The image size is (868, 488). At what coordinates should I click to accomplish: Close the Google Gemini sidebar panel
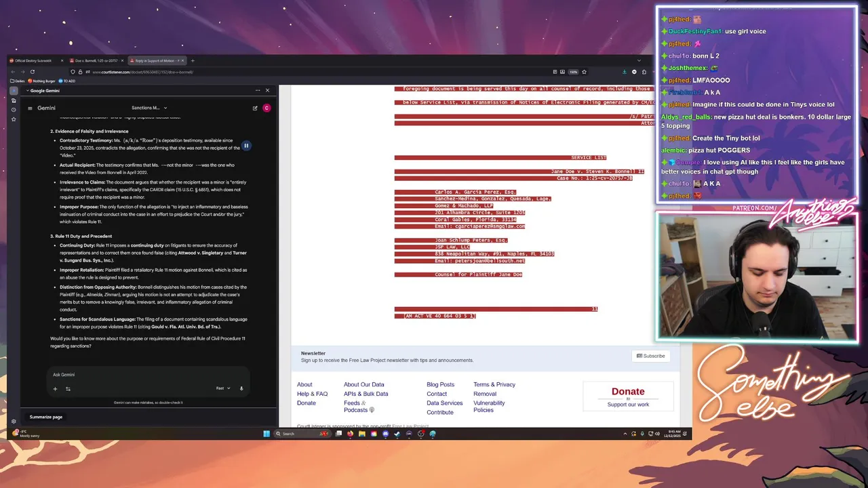267,90
